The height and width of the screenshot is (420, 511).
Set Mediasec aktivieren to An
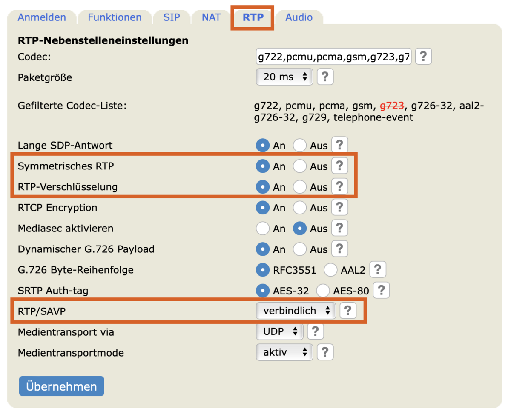point(263,229)
